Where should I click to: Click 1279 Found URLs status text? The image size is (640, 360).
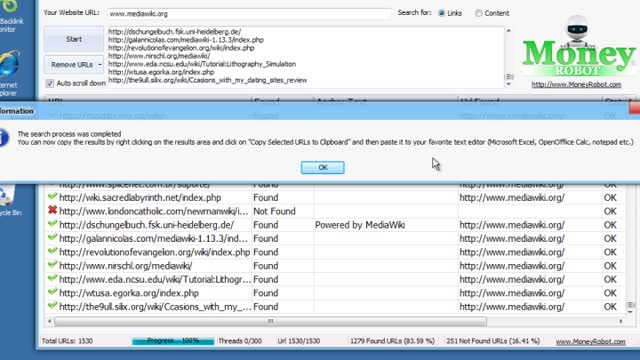coord(392,341)
